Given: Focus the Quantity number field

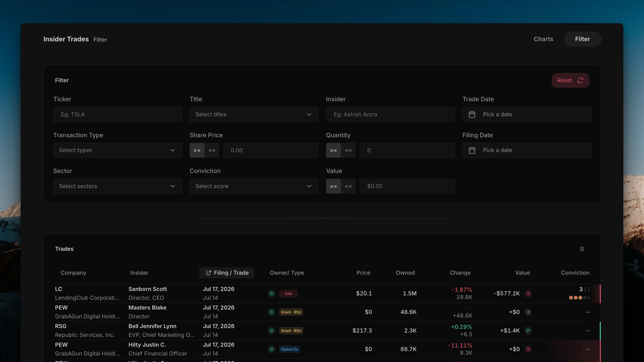Looking at the screenshot, I should [x=407, y=150].
